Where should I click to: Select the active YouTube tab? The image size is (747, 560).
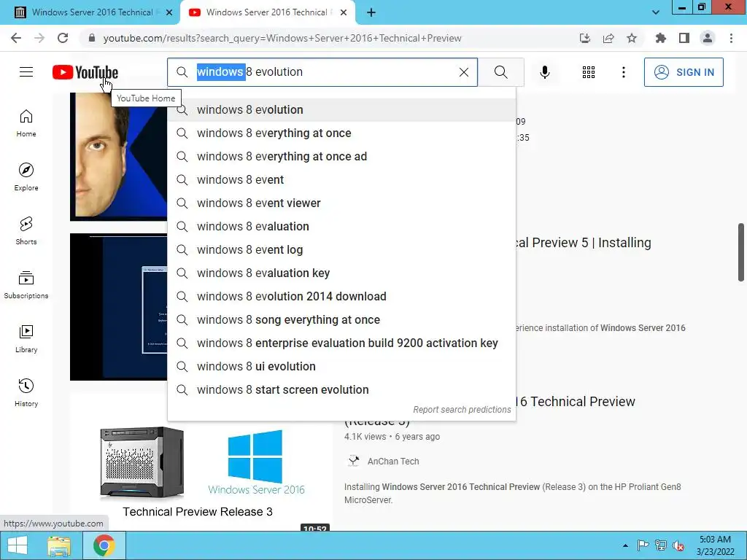[x=267, y=12]
